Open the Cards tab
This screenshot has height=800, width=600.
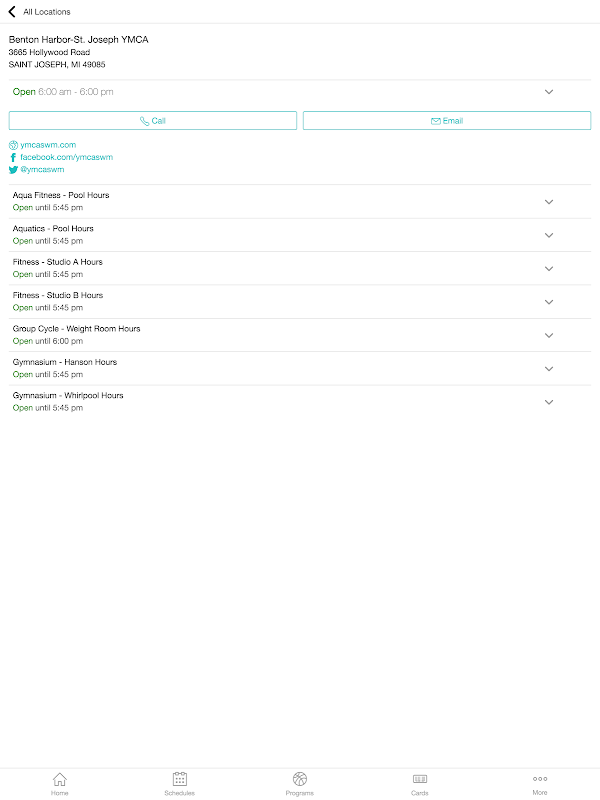pos(420,784)
